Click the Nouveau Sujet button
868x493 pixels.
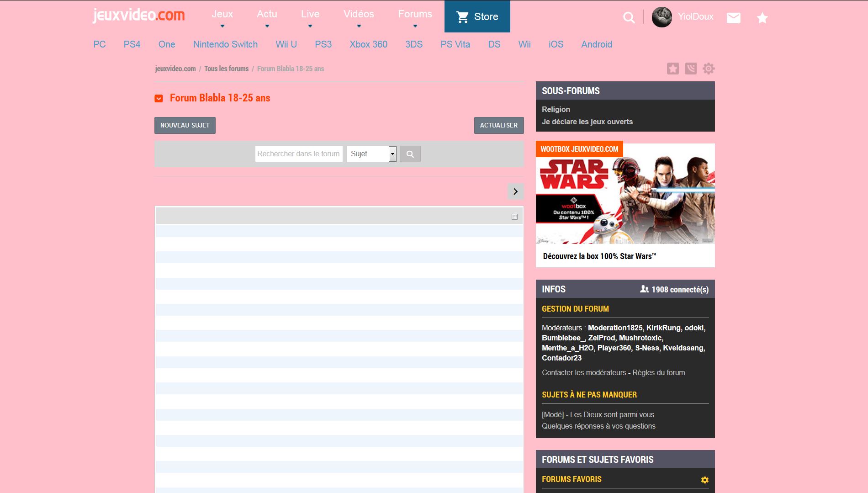[x=185, y=125]
